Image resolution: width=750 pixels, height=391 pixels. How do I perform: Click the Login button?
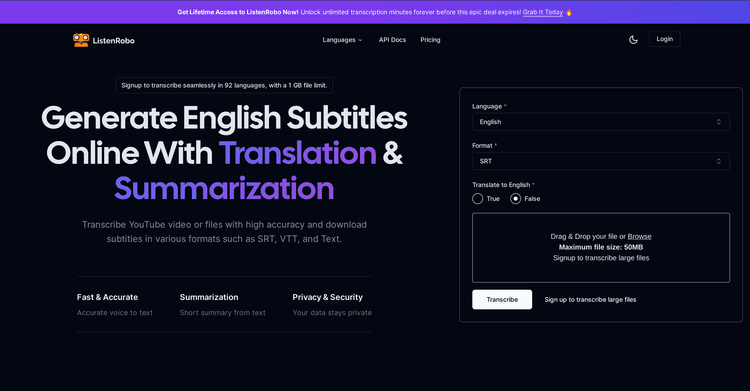664,39
